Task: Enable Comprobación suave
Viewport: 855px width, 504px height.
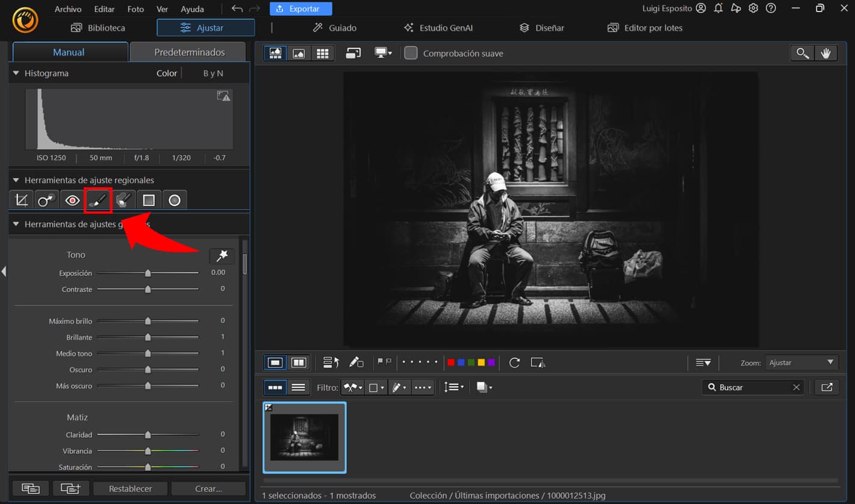Action: pos(411,53)
